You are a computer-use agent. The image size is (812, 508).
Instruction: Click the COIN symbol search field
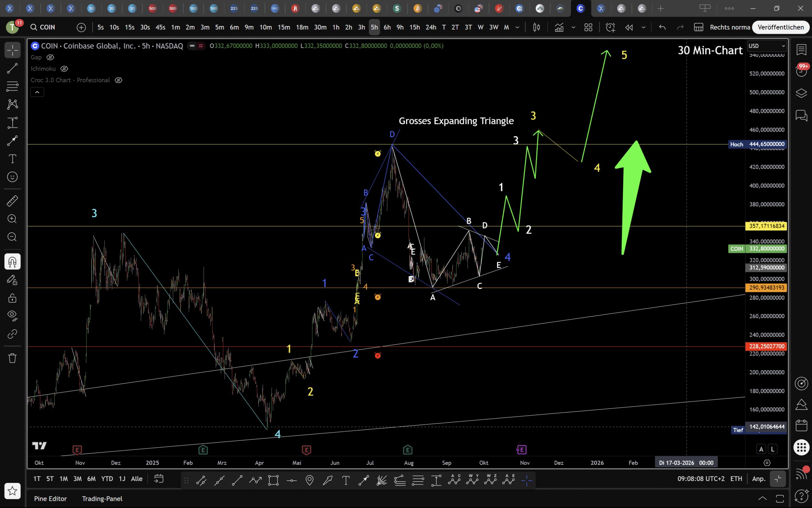(47, 27)
